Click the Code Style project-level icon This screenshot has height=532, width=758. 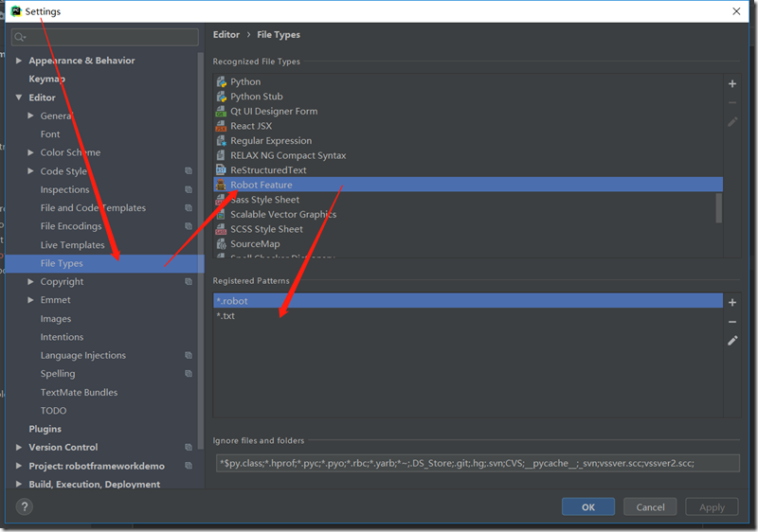189,171
